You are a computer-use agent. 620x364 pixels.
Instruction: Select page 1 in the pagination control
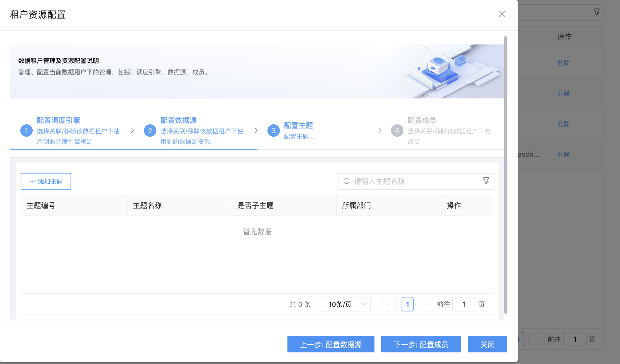coord(408,304)
